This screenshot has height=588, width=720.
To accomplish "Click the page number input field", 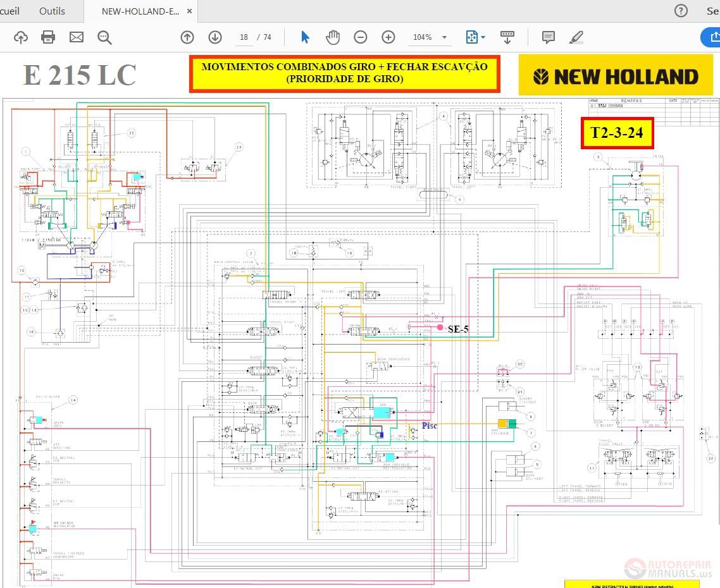I will [244, 37].
